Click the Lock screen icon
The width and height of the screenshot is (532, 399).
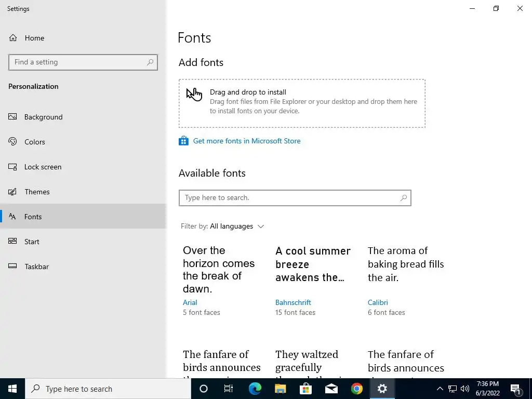13,167
